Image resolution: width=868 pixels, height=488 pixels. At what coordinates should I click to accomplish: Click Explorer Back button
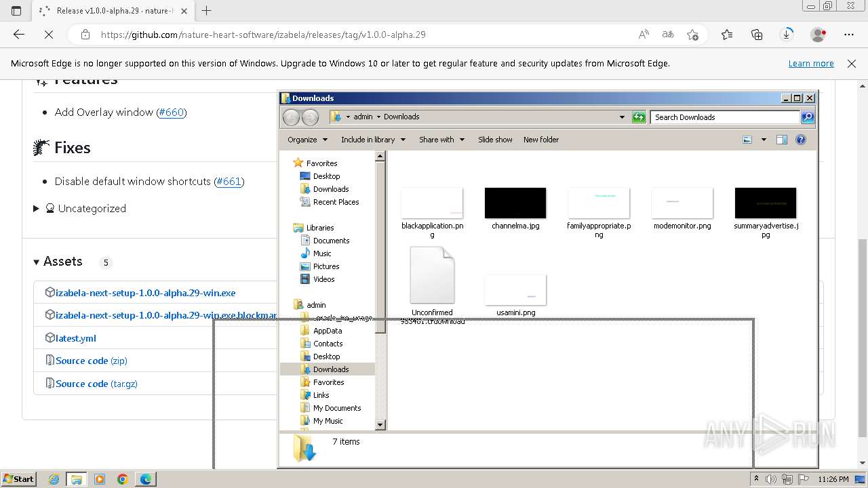pos(291,117)
